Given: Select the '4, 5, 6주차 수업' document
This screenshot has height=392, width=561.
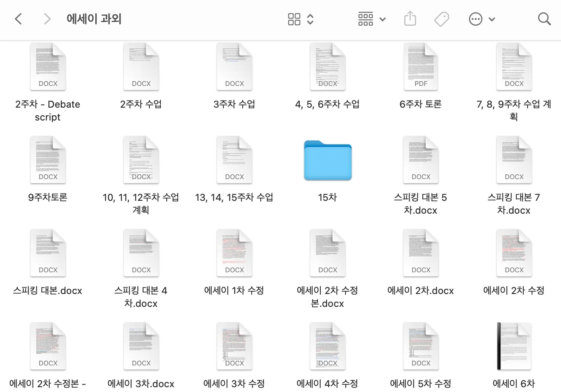Looking at the screenshot, I should 328,66.
